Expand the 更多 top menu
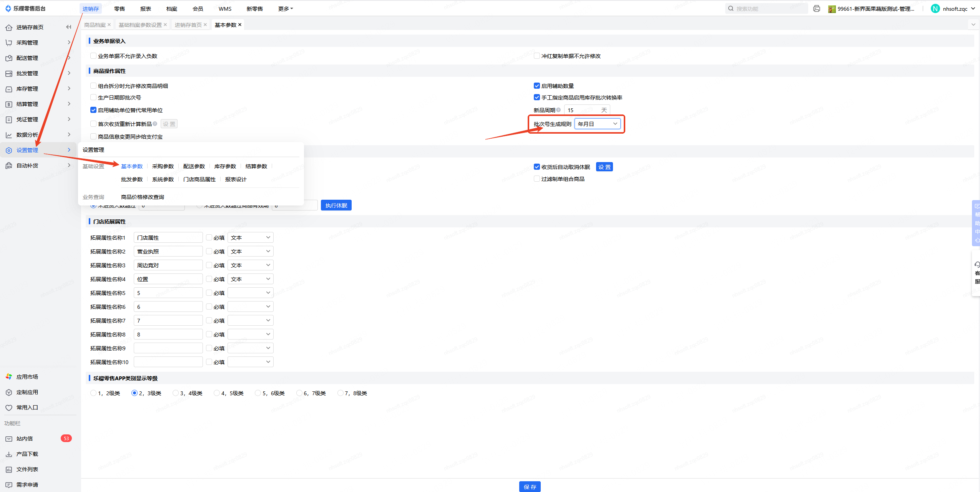The height and width of the screenshot is (492, 980). [285, 8]
